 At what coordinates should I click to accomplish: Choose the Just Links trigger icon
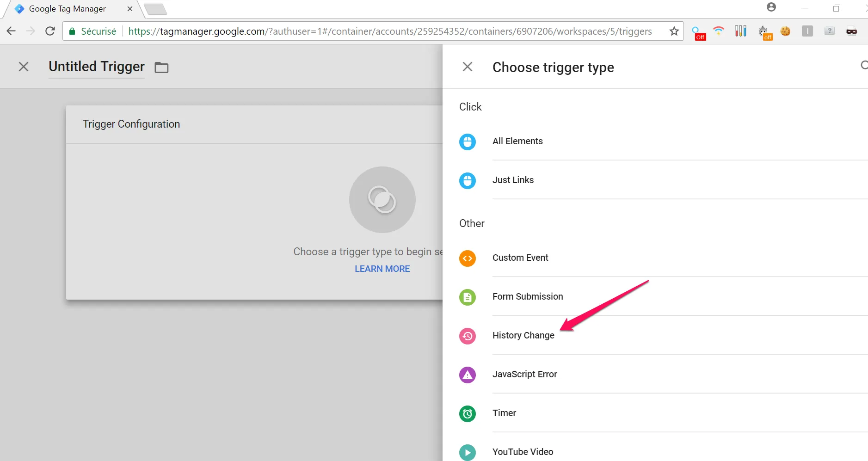click(467, 180)
